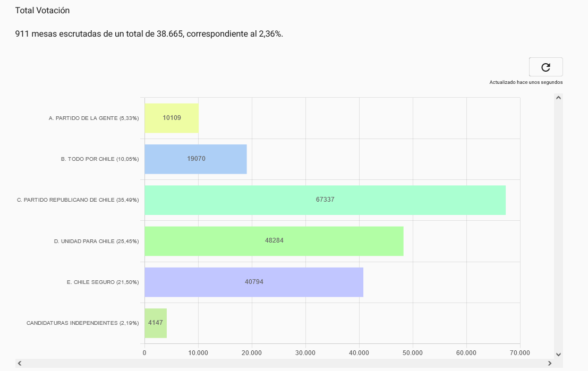Click the Partido Republicano bar showing 67337
Viewport: 588px width, 371px height.
(325, 200)
